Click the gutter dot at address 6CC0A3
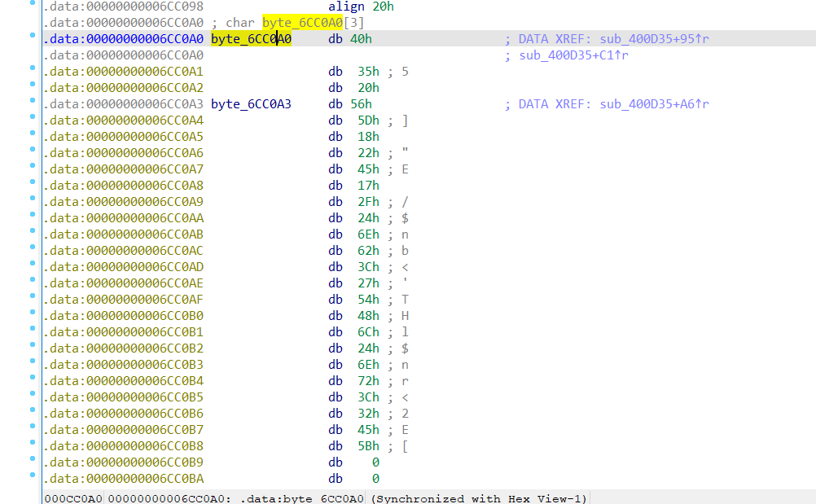Image resolution: width=816 pixels, height=504 pixels. pos(31,103)
